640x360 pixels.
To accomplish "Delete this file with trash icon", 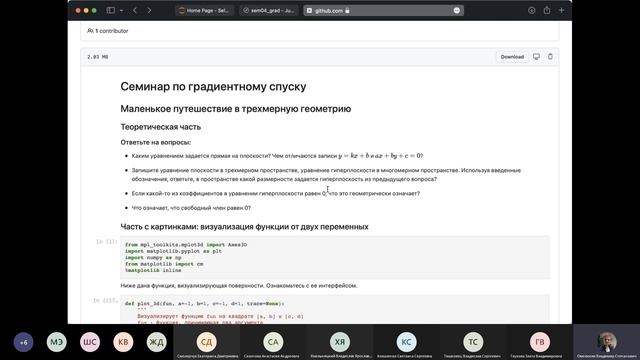I will pyautogui.click(x=550, y=57).
